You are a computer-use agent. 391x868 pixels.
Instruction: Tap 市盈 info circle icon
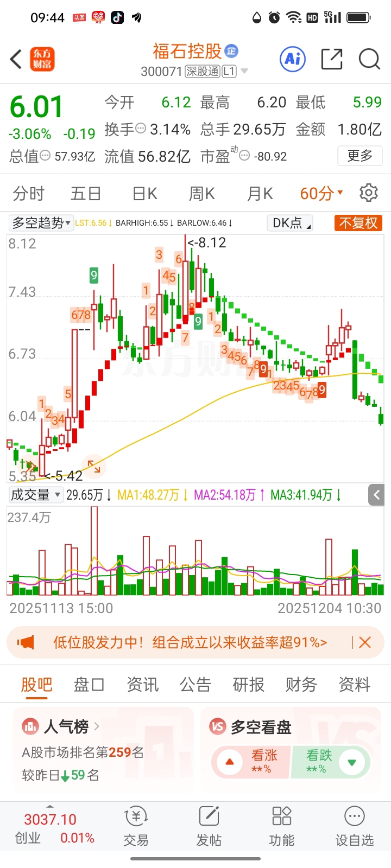point(245,156)
